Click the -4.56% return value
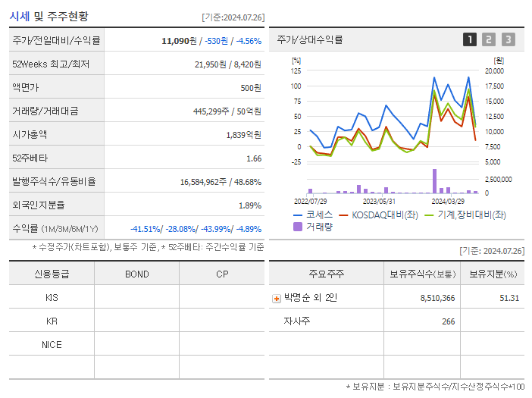 (x=249, y=41)
